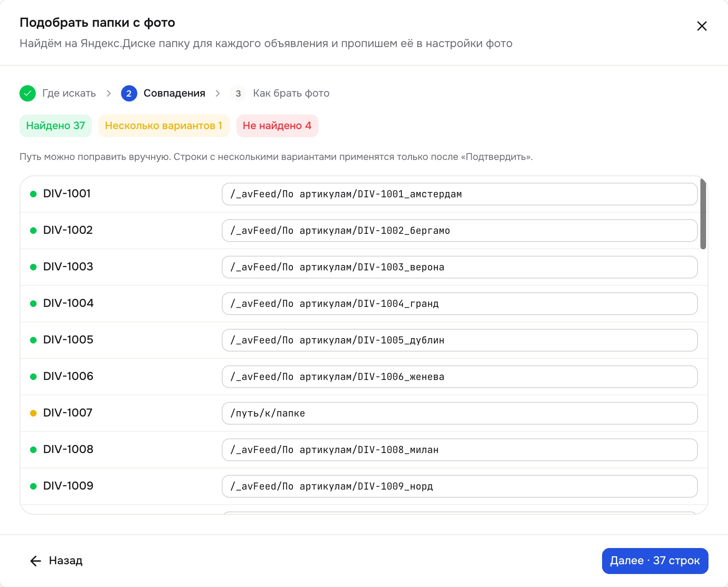Edit the path field for DIV-1009
Screen dimensions: 728x587
(459, 486)
